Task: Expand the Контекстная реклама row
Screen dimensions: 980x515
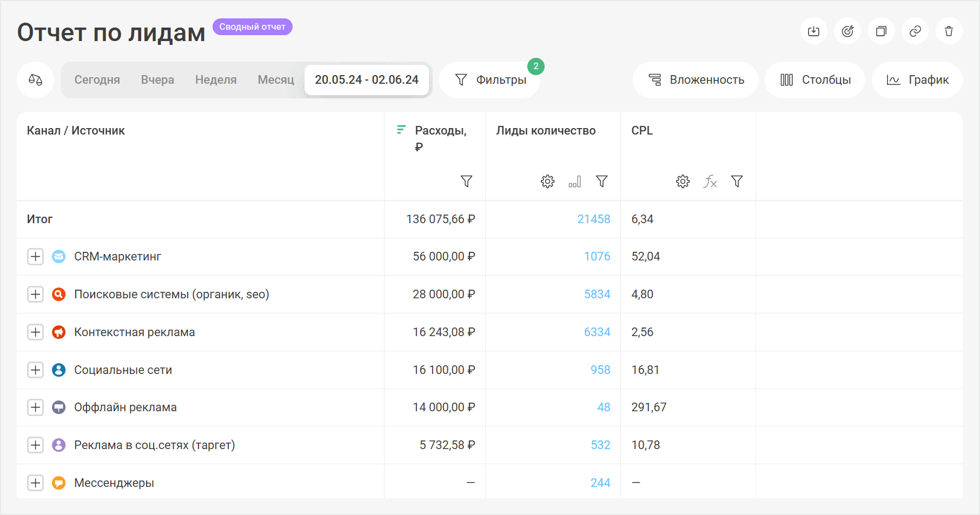Action: (x=36, y=332)
